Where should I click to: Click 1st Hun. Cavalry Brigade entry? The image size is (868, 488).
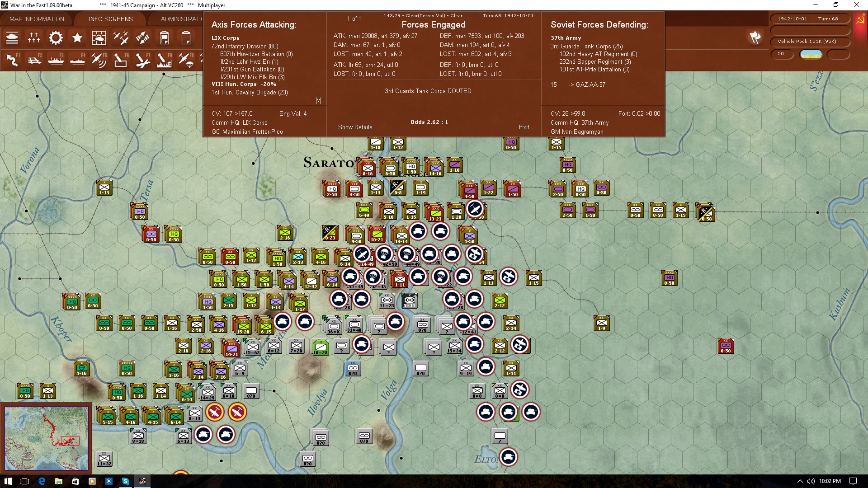(x=250, y=92)
